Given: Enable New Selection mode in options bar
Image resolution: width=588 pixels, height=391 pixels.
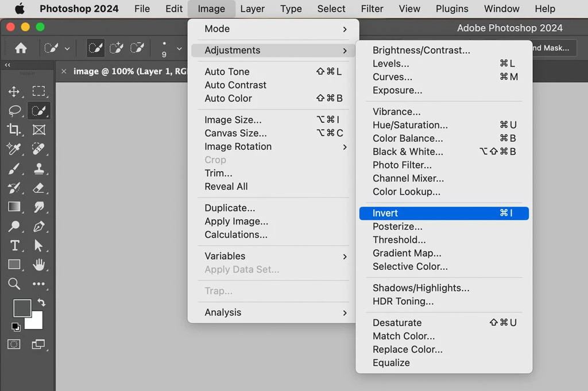Looking at the screenshot, I should tap(96, 48).
